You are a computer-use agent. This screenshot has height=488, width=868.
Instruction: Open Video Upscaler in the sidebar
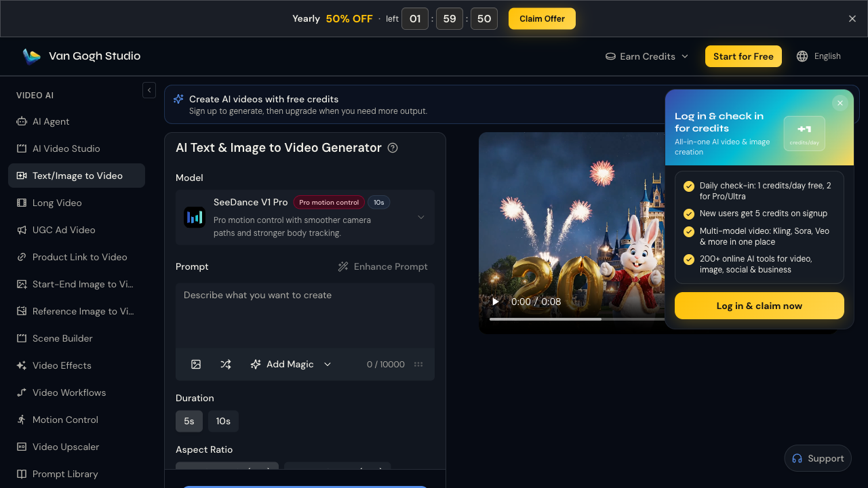pos(77,447)
